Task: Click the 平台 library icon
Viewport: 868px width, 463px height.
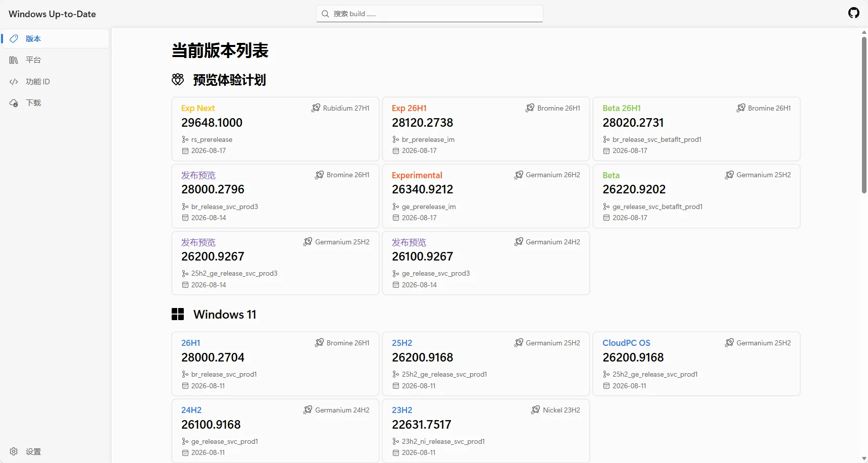Action: coord(14,60)
